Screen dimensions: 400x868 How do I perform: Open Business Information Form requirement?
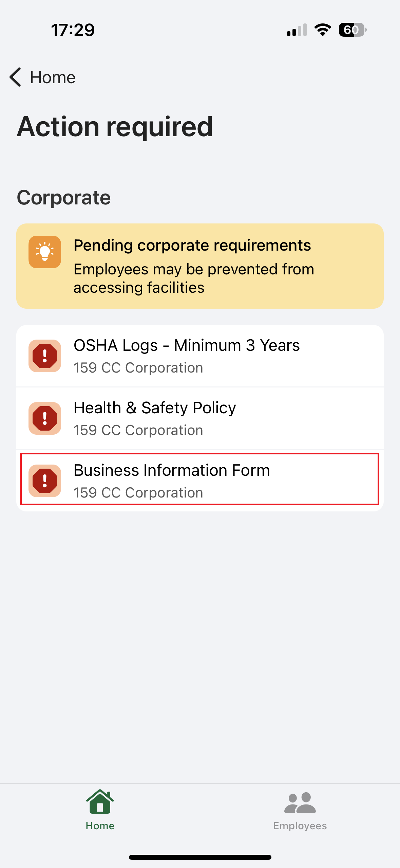click(x=172, y=470)
